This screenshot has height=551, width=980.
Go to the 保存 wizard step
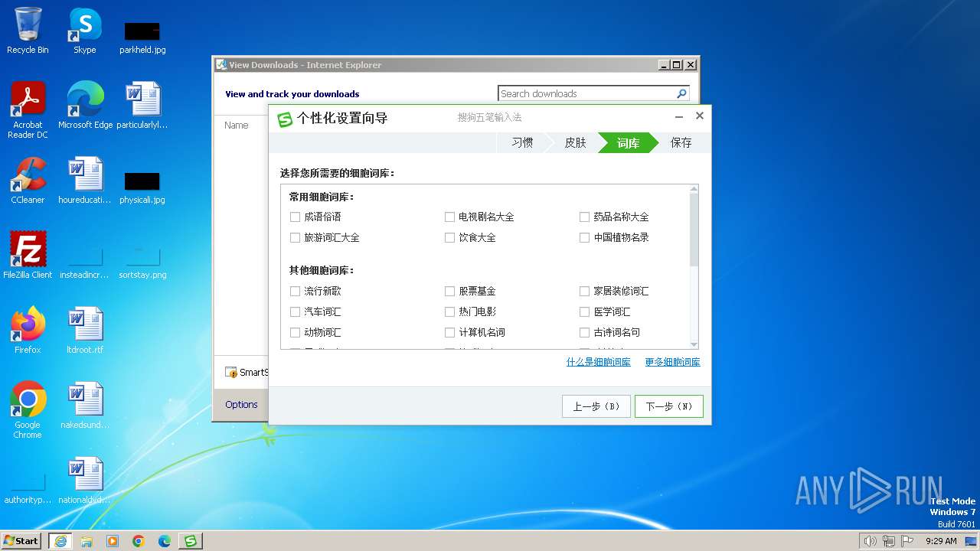[x=681, y=142]
